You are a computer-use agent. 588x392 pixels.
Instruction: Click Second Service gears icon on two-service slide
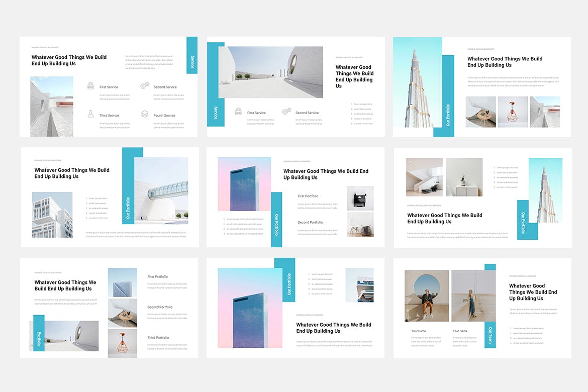click(286, 112)
